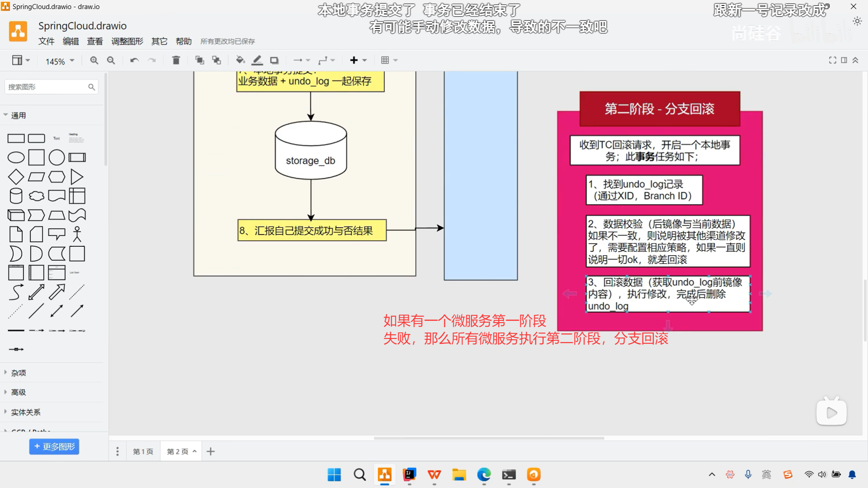Add a new page with plus button
The image size is (868, 488).
point(211,451)
